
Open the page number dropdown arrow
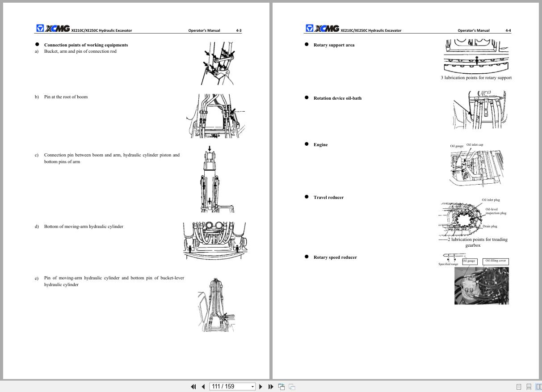pyautogui.click(x=252, y=387)
